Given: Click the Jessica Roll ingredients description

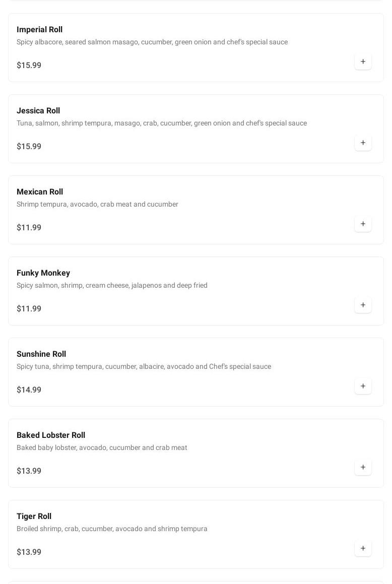Looking at the screenshot, I should tap(162, 123).
